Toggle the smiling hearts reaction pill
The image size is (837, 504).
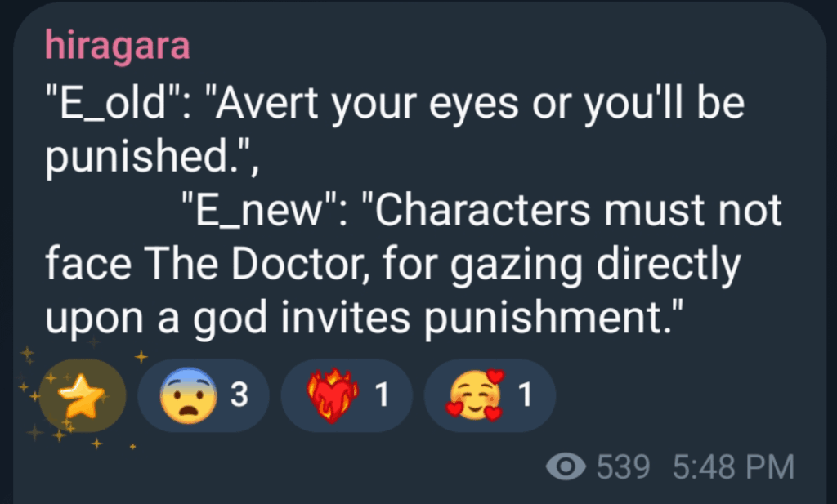(x=489, y=396)
